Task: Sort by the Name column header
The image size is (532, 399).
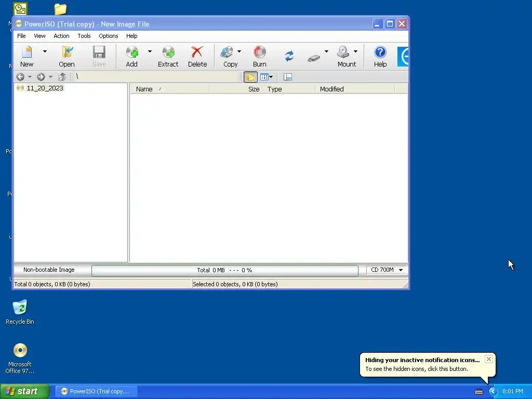Action: point(169,89)
